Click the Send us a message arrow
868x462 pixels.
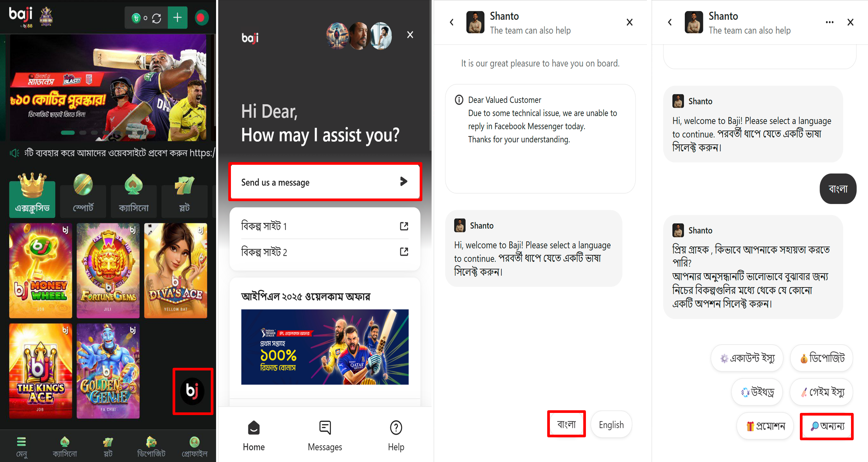[403, 182]
